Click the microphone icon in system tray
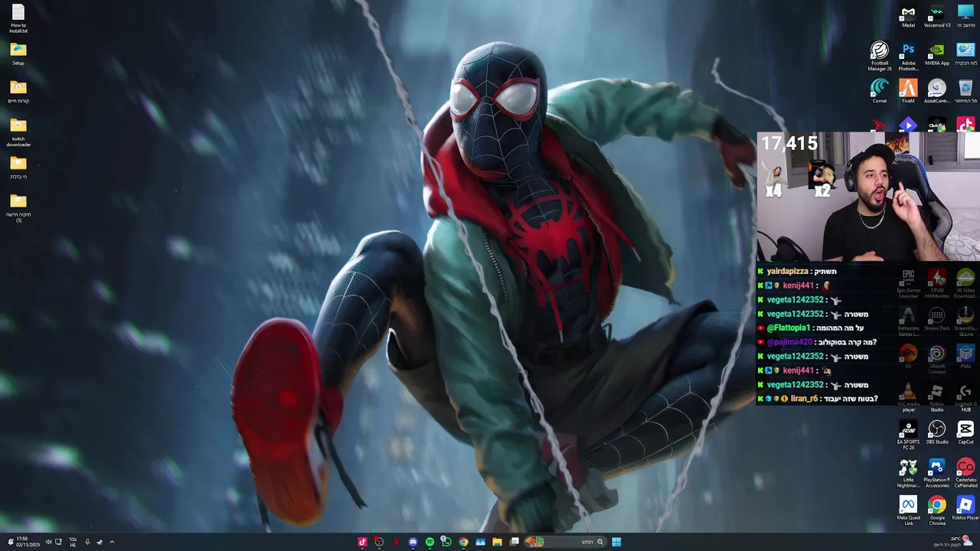 (x=87, y=542)
